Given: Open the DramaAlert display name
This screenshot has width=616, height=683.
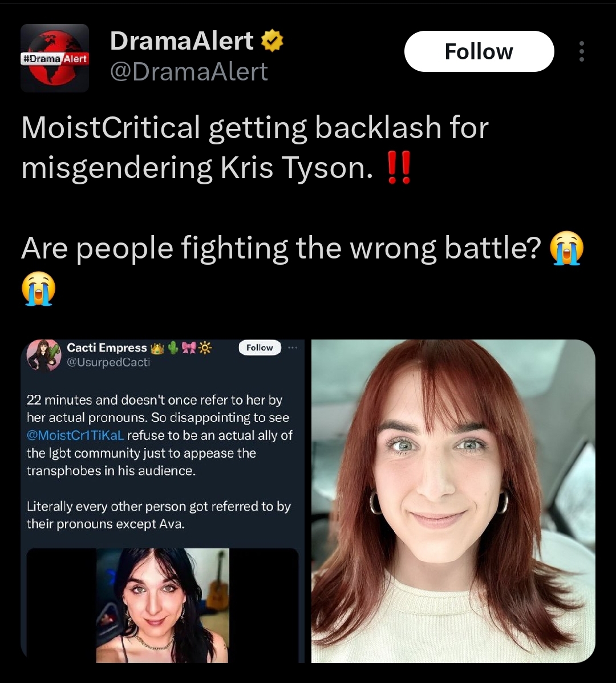Looking at the screenshot, I should (x=181, y=41).
